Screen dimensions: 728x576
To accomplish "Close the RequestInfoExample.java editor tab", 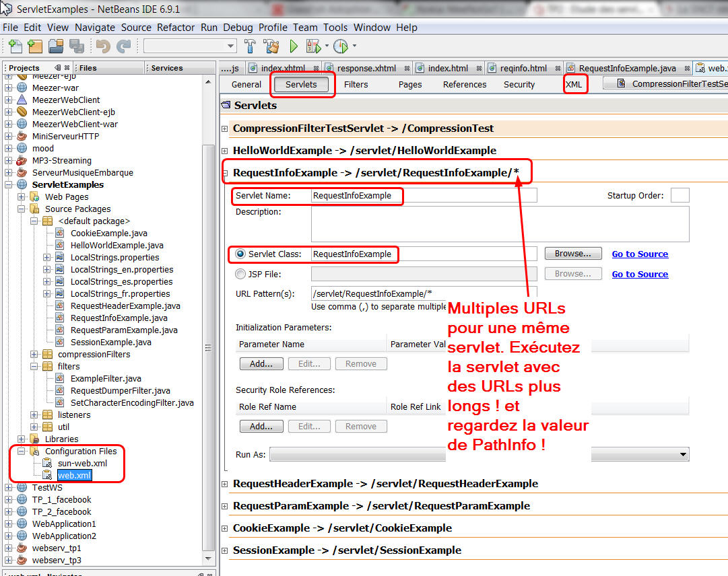I will [687, 68].
